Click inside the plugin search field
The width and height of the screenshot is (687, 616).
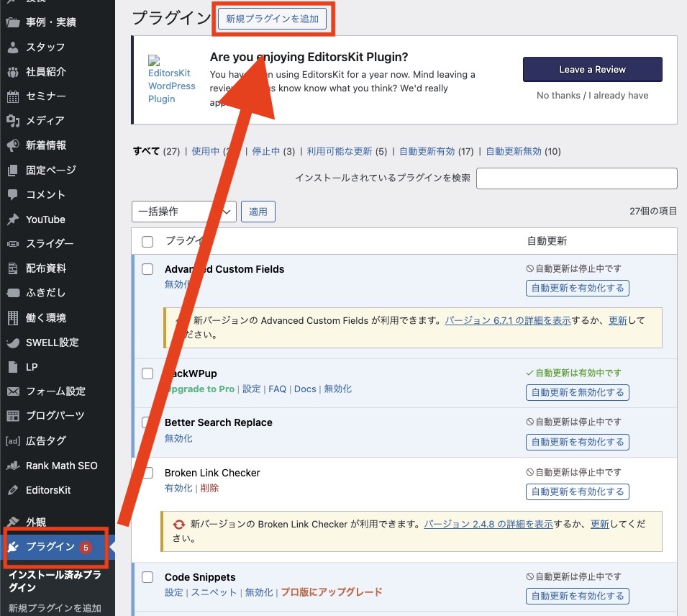point(575,178)
